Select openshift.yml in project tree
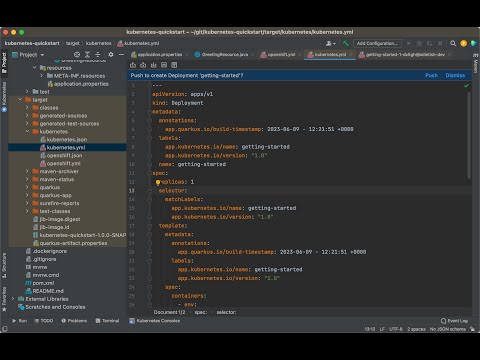Screen dimensions: 480x360 click(x=63, y=163)
